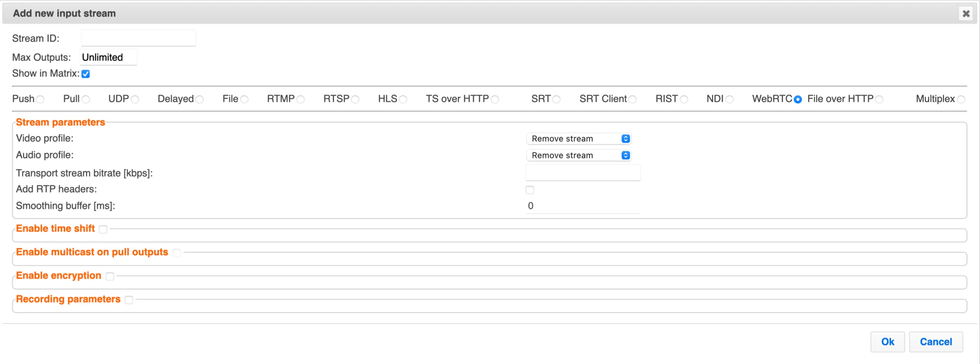Open the Audio profile dropdown
Viewport: 980px width, 364px height.
(x=578, y=155)
